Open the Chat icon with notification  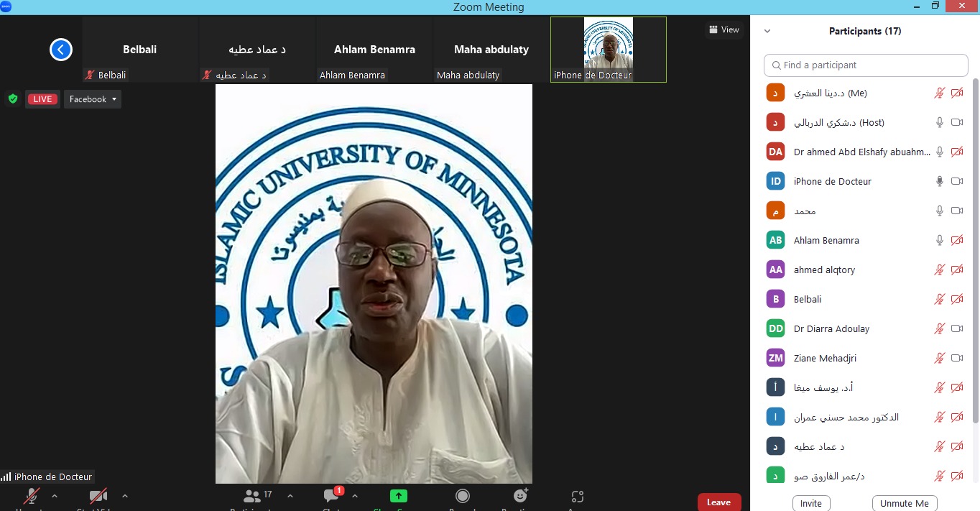pyautogui.click(x=332, y=496)
